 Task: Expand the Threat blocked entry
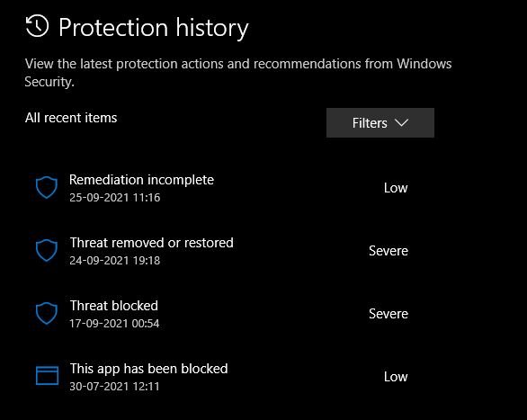click(x=222, y=314)
